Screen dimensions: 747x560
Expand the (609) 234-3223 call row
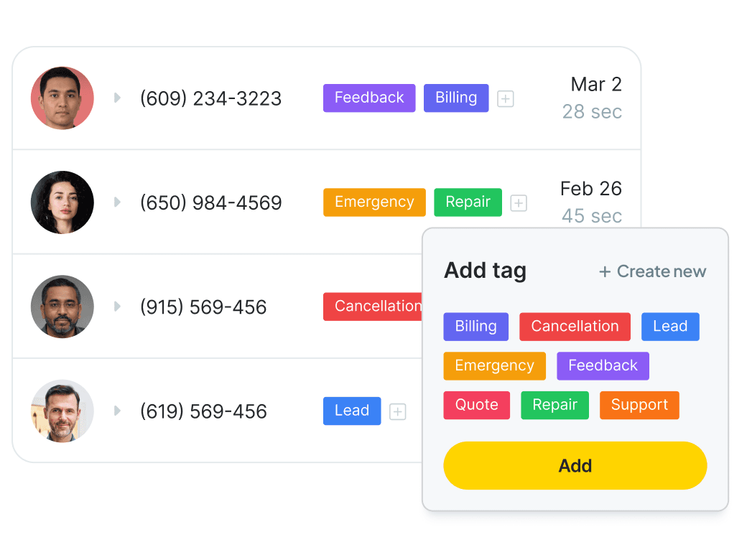[x=117, y=98]
